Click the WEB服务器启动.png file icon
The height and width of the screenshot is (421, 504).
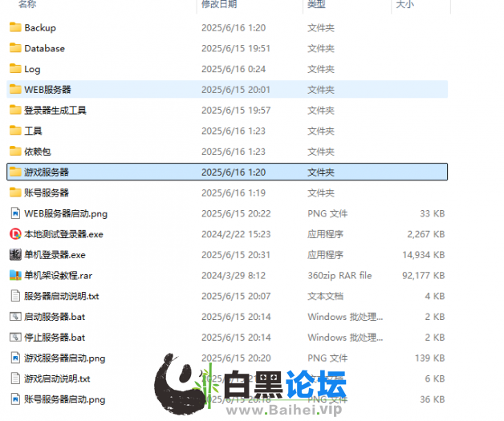15,213
